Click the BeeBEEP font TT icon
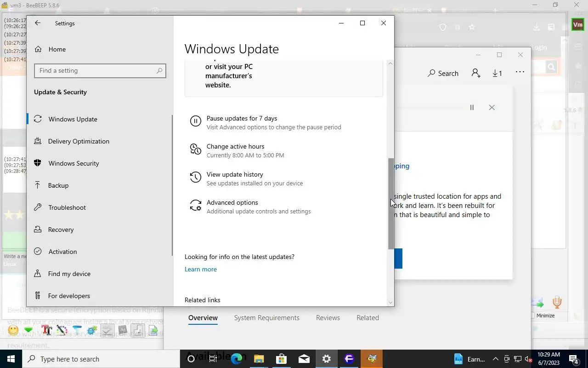588x368 pixels. (46, 330)
